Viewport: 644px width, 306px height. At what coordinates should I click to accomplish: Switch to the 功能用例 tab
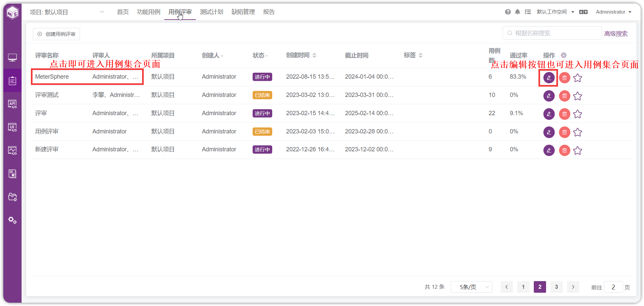pos(148,12)
